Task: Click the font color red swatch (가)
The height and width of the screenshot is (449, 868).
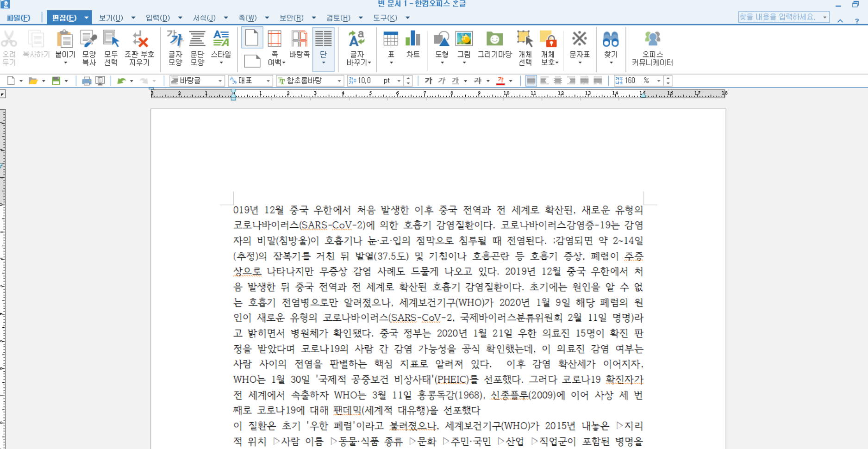Action: coord(500,81)
